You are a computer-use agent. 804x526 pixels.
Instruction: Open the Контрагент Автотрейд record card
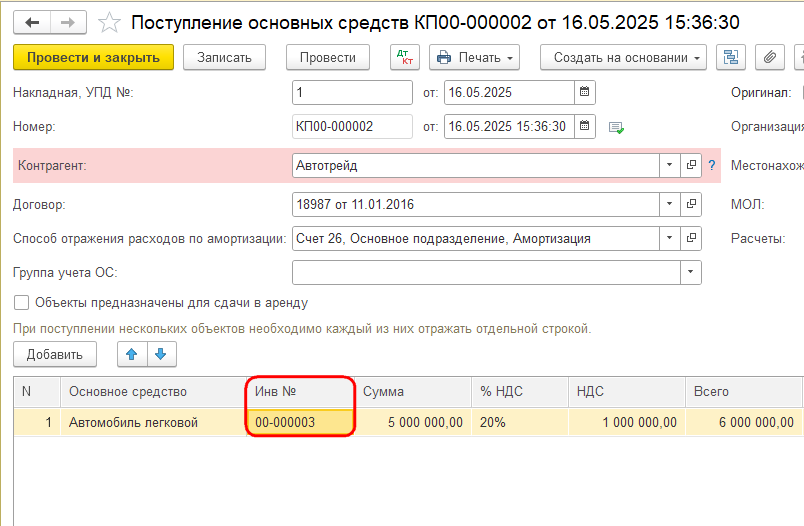[691, 165]
